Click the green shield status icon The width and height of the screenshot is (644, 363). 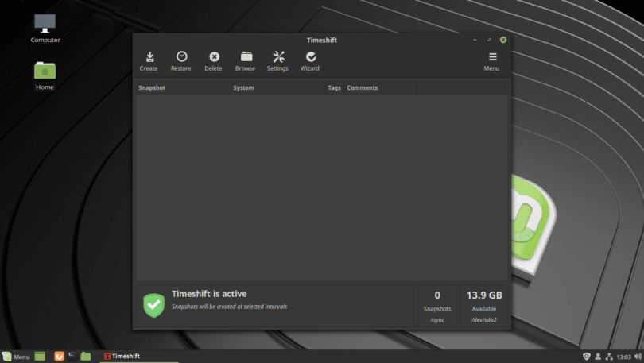click(153, 305)
